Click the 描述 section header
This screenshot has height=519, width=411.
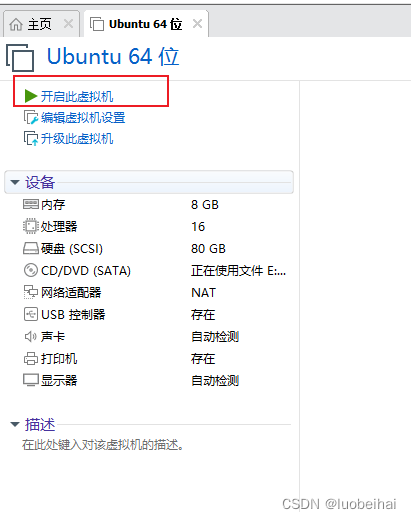(x=40, y=424)
